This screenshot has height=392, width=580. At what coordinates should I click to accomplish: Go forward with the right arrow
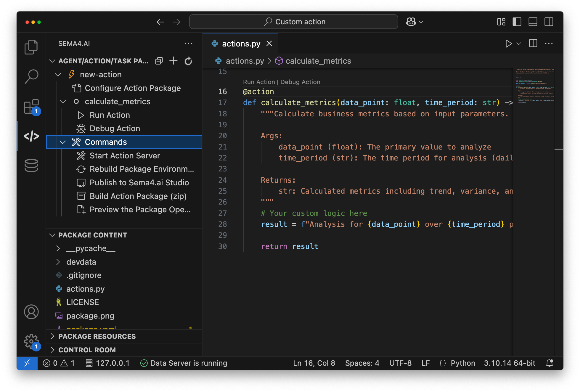click(x=176, y=22)
